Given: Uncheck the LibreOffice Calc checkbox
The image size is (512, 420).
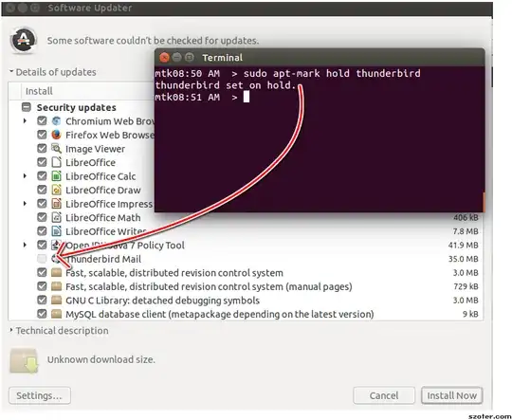Looking at the screenshot, I should tap(42, 175).
